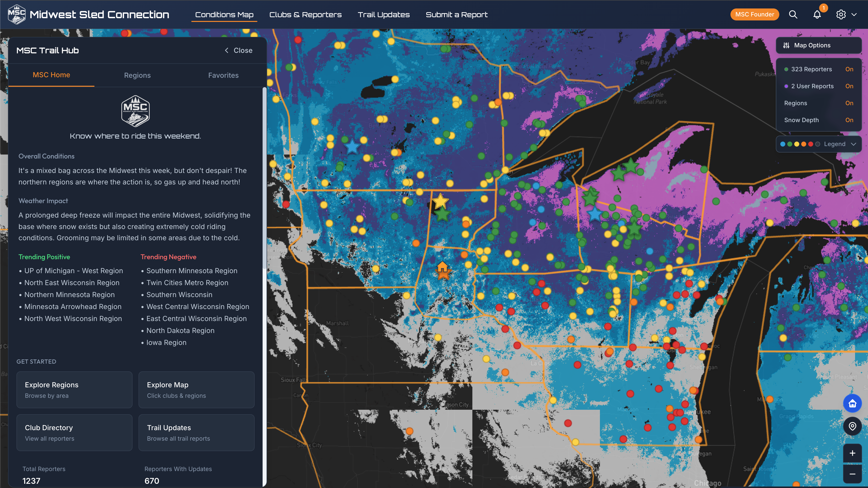Select the location pin map control
Viewport: 868px width, 488px height.
tap(853, 426)
